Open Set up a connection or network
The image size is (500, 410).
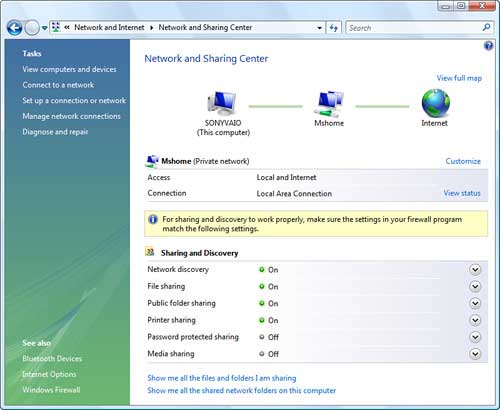(x=74, y=101)
